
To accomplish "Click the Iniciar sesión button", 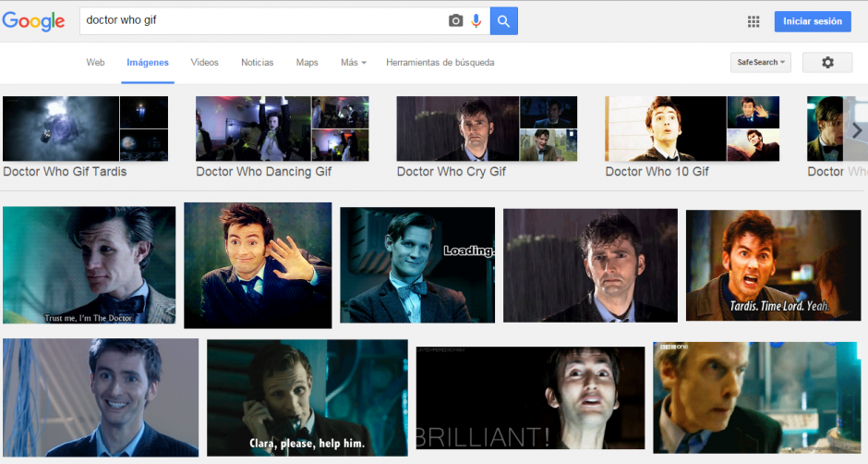I will click(812, 21).
